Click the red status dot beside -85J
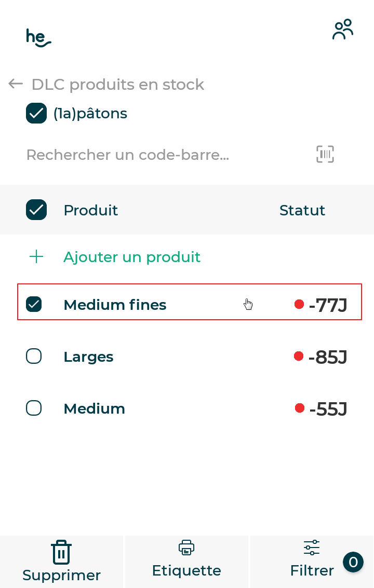374x588 pixels. [x=298, y=357]
